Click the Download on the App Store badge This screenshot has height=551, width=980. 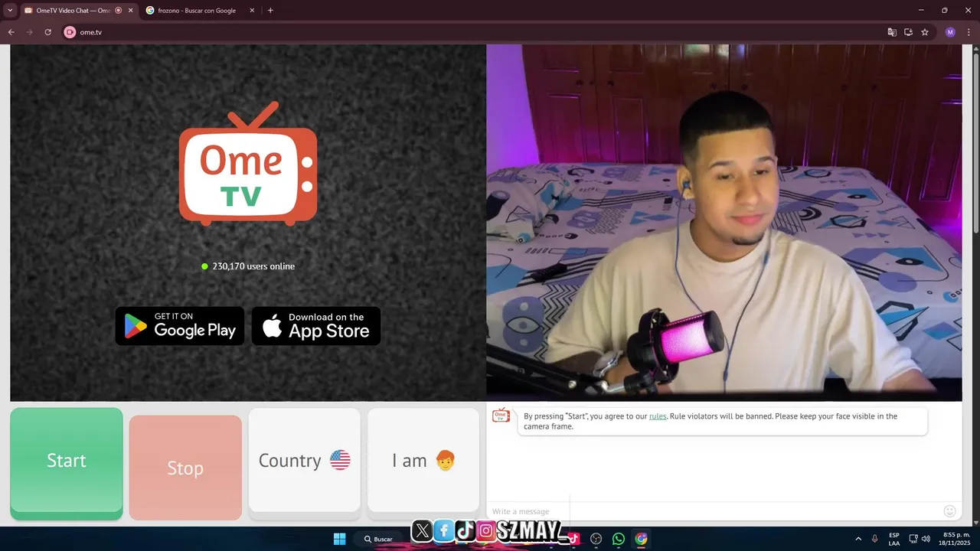pyautogui.click(x=316, y=326)
